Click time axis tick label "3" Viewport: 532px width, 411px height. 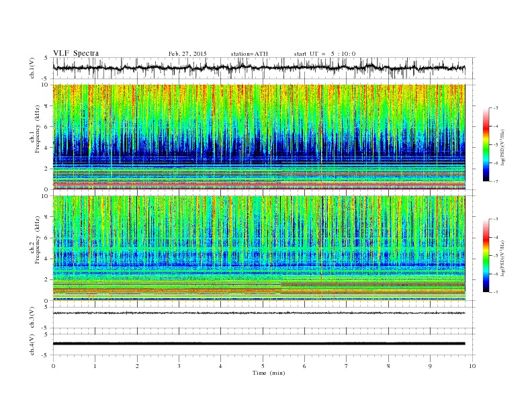179,366
